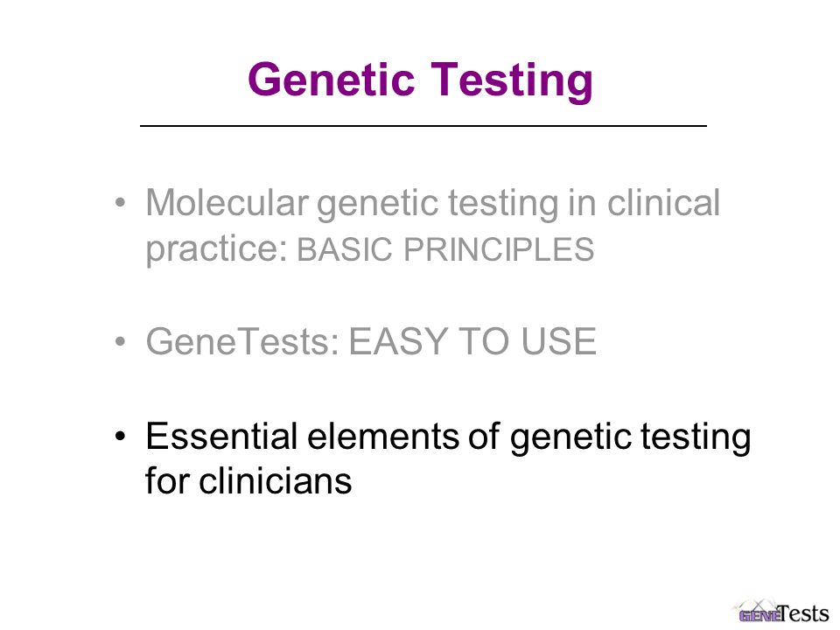Click the for clinicians text line
Screen dimensions: 840x630
coord(248,480)
